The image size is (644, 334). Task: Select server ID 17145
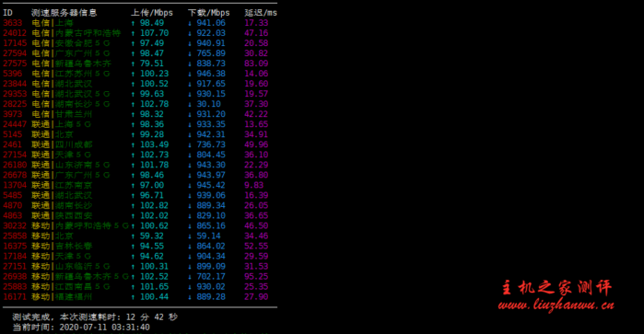pyautogui.click(x=15, y=43)
